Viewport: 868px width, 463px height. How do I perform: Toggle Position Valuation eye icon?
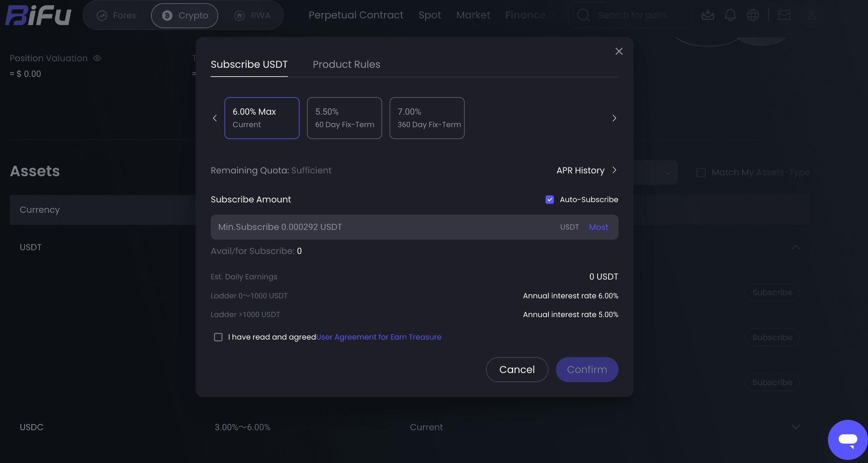pyautogui.click(x=97, y=58)
